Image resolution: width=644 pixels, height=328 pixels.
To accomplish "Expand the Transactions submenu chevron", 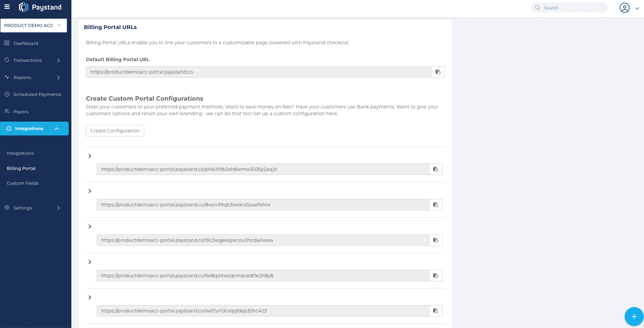I will coord(59,60).
